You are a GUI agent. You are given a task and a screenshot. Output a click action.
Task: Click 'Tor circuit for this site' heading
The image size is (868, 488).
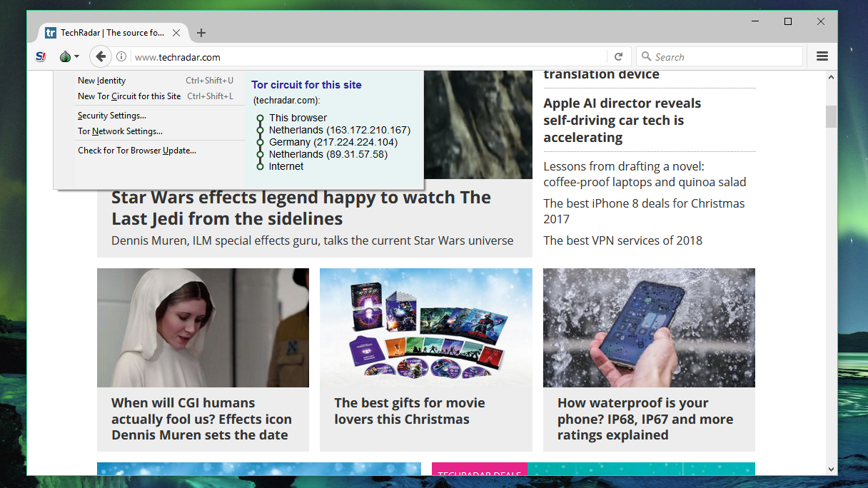pos(306,85)
